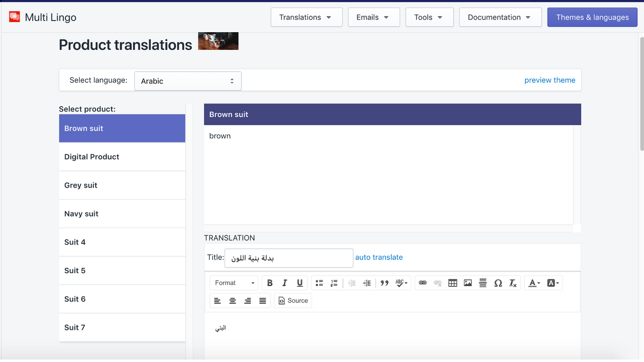This screenshot has height=362, width=644.
Task: Click the unlink icon
Action: coord(438,283)
